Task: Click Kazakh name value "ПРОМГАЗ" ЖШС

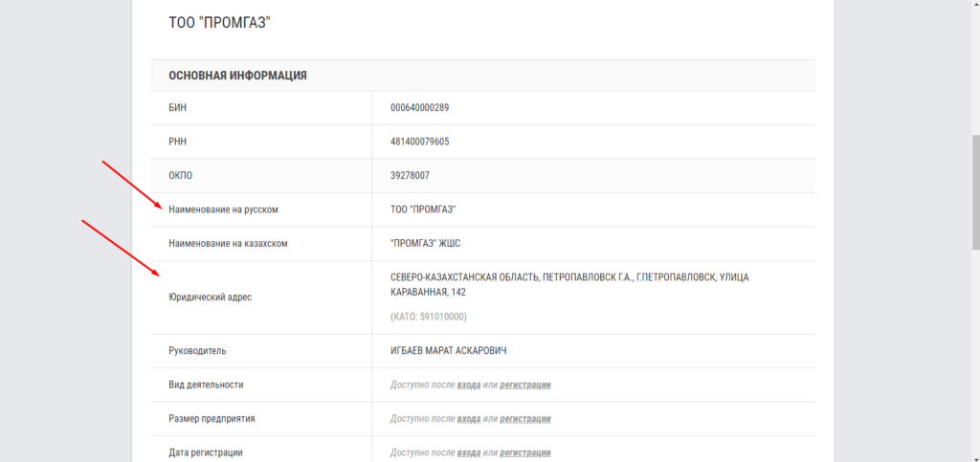Action: pos(432,243)
